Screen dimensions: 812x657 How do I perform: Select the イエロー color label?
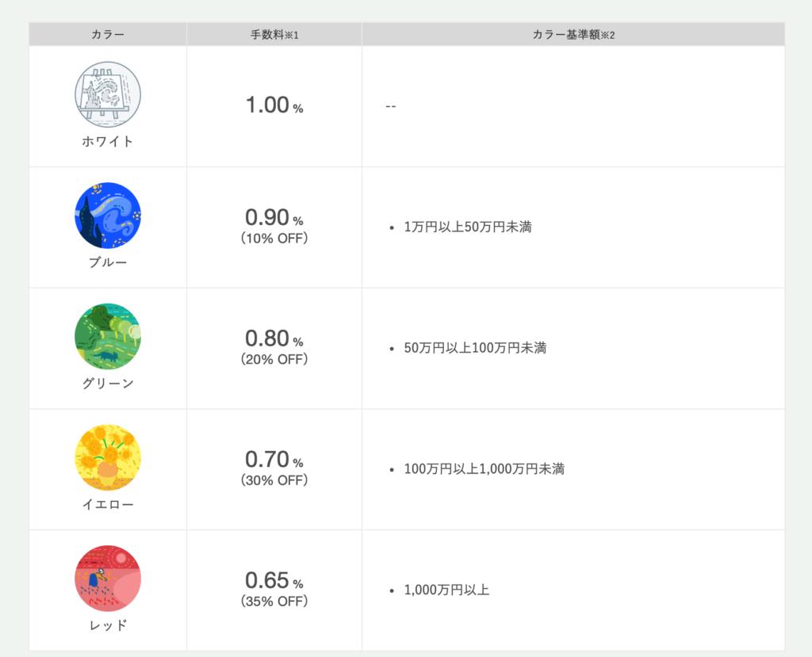(x=108, y=504)
